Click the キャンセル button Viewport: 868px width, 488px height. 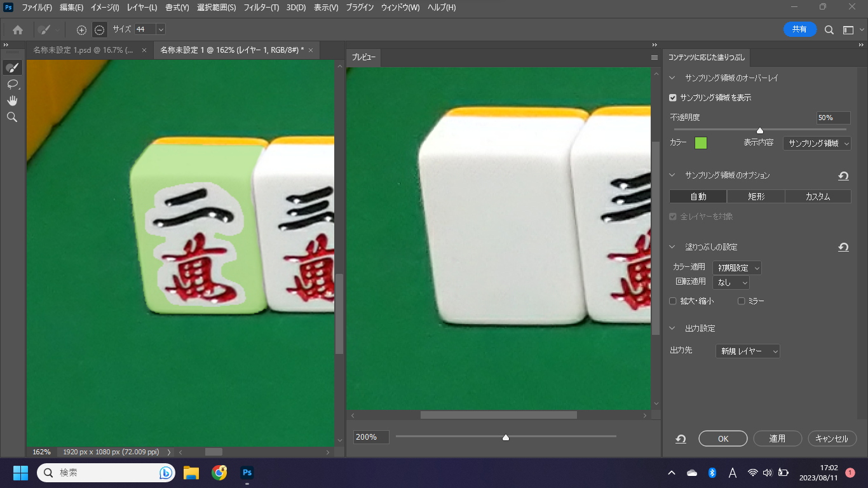832,438
